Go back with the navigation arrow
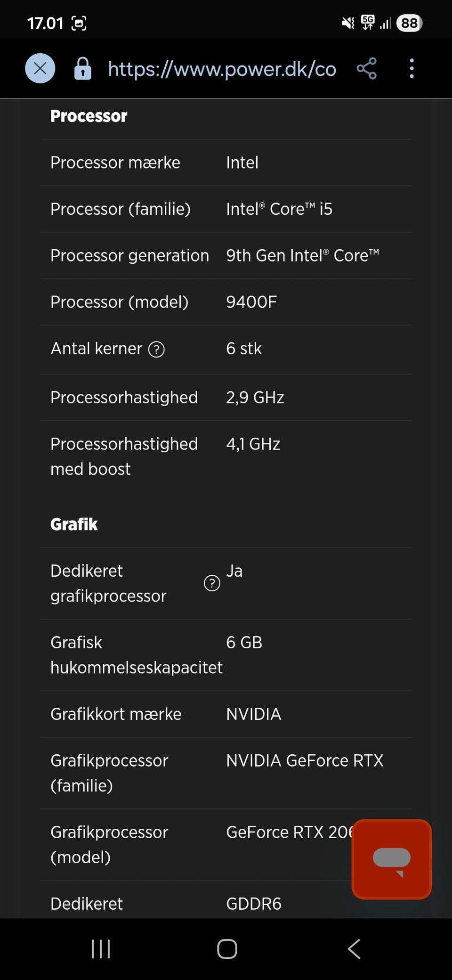The height and width of the screenshot is (980, 452). pyautogui.click(x=354, y=949)
